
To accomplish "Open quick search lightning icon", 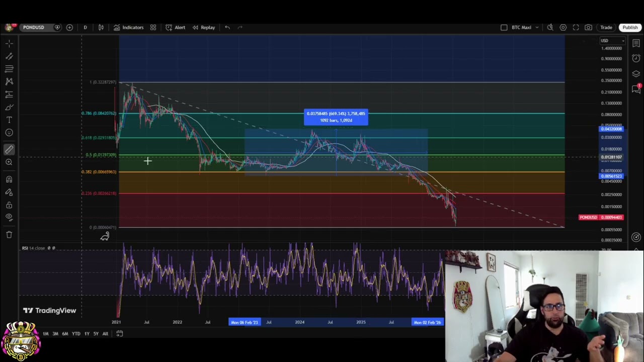I will (x=550, y=27).
